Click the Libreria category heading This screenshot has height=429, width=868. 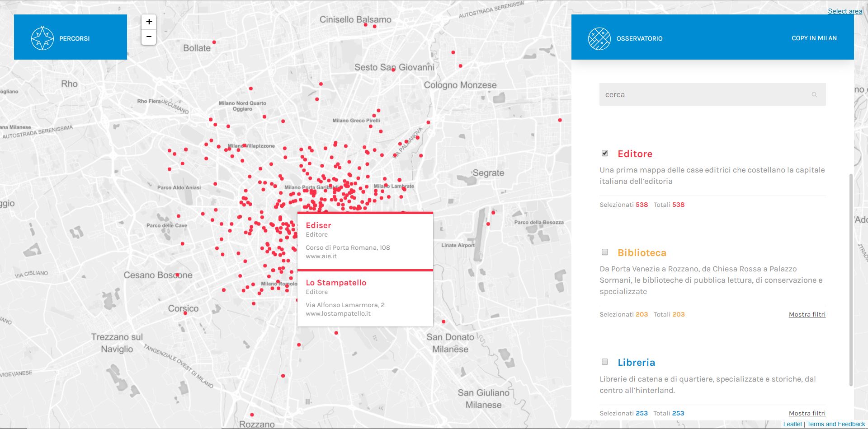click(x=636, y=363)
